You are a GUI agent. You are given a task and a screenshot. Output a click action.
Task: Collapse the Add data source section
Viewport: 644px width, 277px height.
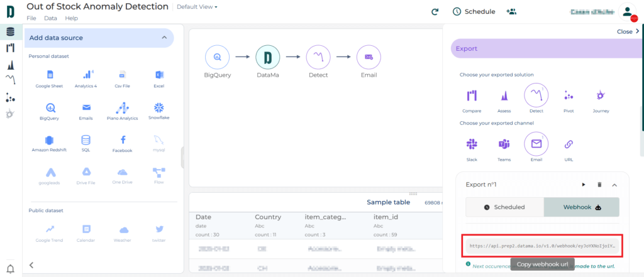tap(164, 38)
